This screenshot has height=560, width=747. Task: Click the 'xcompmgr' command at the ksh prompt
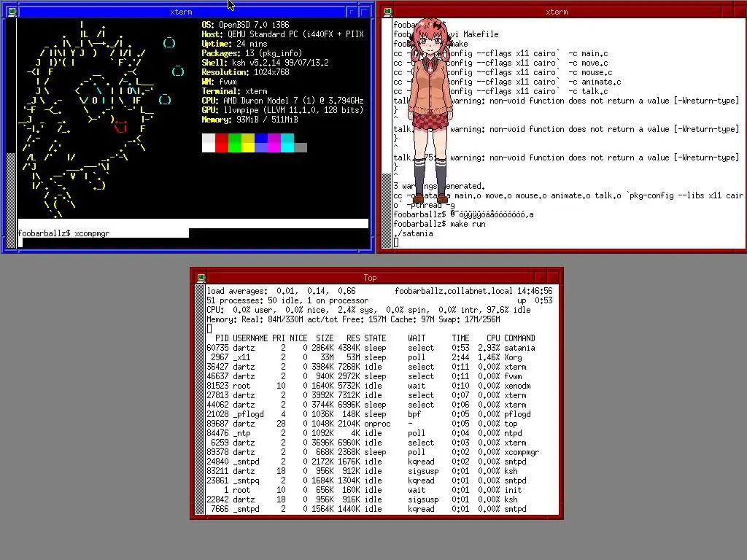(92, 233)
